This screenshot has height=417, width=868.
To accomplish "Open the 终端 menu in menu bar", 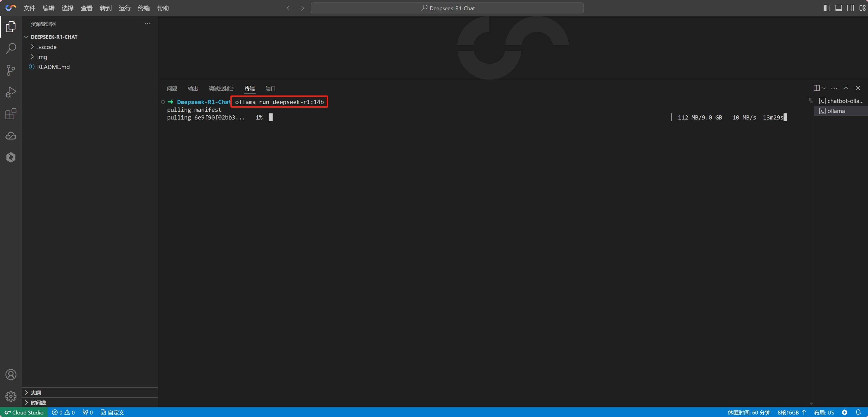I will [x=144, y=8].
